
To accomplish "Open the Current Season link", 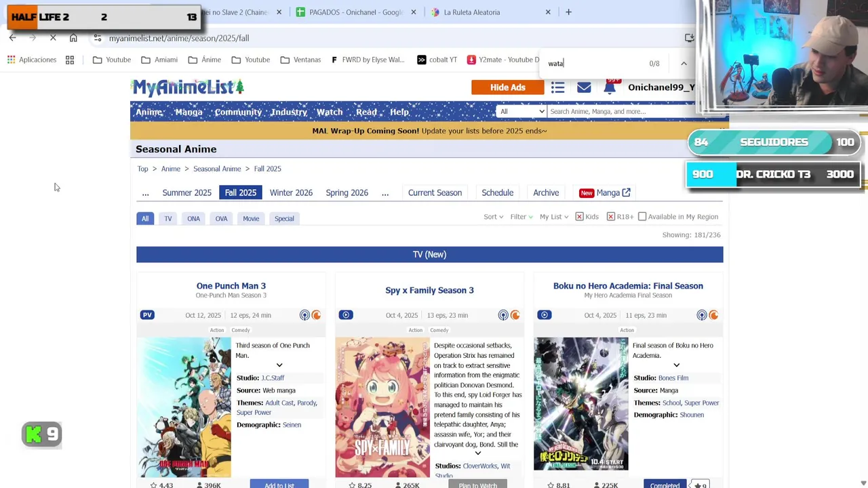I will (x=435, y=193).
